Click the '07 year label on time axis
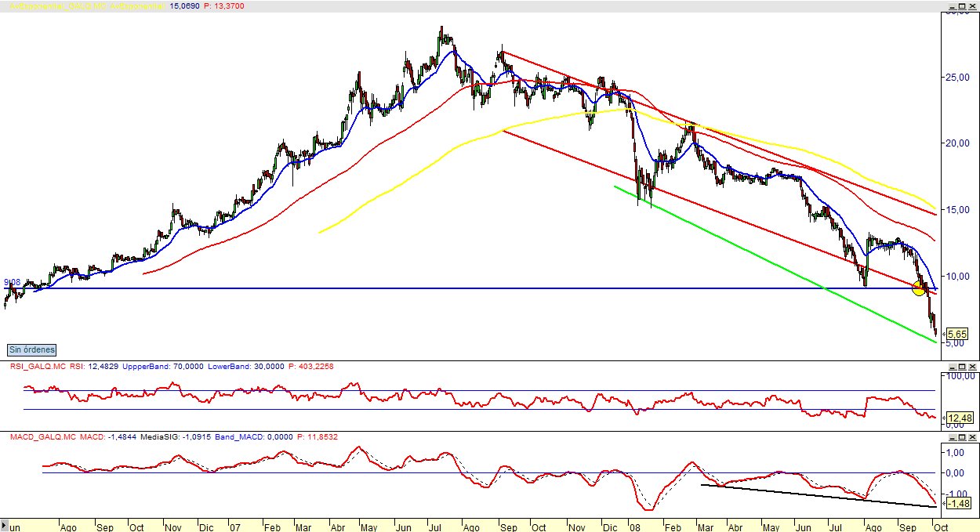The height and width of the screenshot is (532, 980). (x=233, y=527)
